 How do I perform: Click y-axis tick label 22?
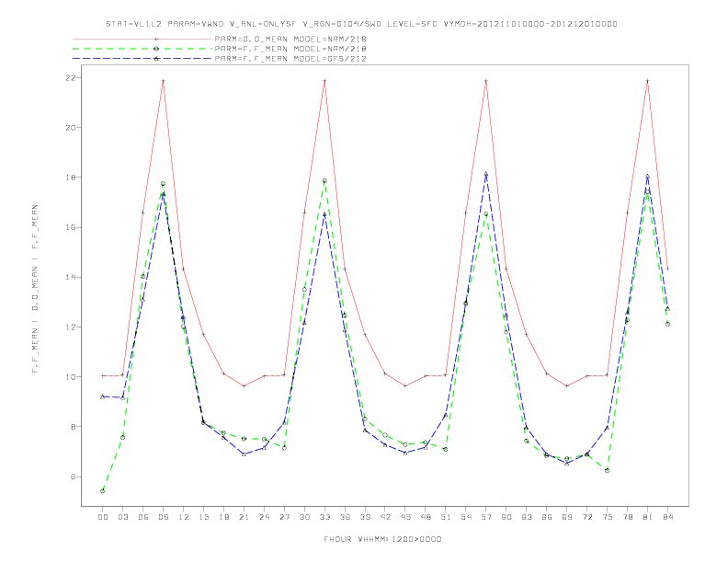point(70,78)
